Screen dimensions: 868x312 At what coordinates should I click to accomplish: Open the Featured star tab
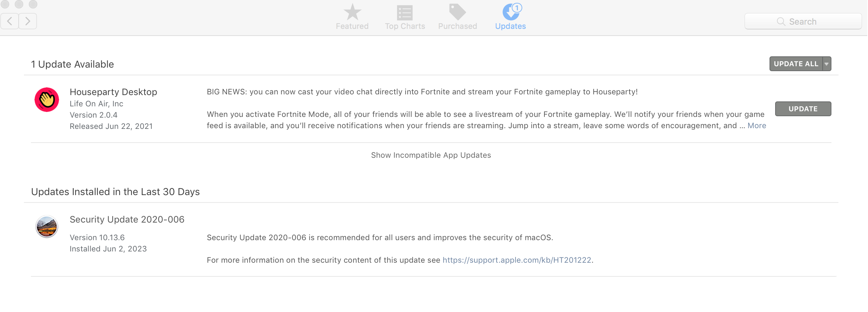point(352,17)
